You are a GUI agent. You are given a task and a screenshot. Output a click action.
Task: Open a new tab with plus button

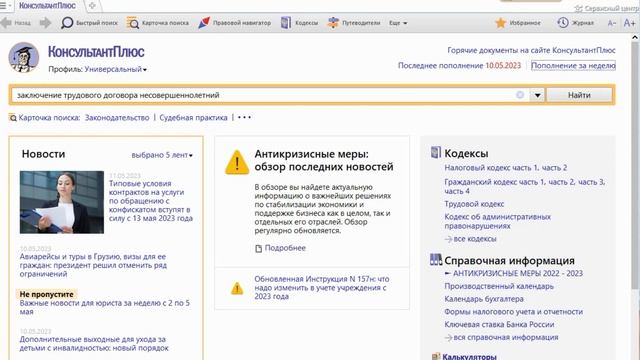tap(92, 6)
